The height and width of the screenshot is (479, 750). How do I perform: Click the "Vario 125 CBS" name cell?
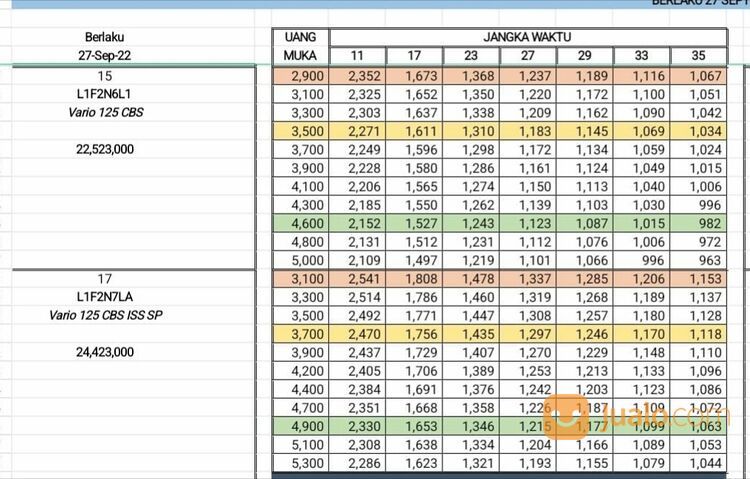coord(105,112)
